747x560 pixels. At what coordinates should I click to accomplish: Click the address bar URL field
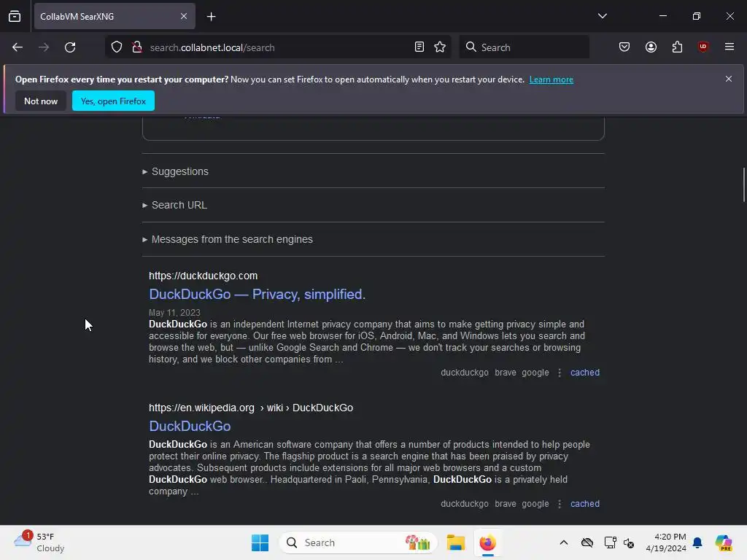pyautogui.click(x=279, y=47)
